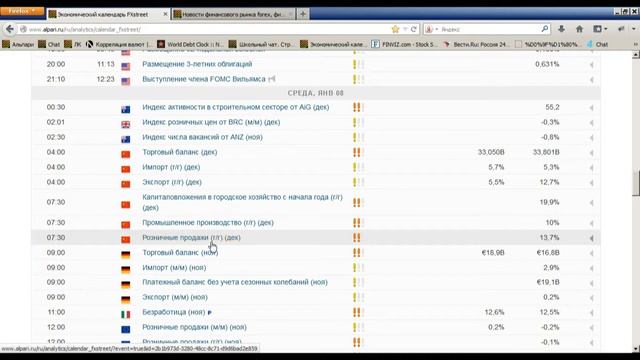Switch to the Новости финансового рынка forex tab
This screenshot has width=640, height=360.
pyautogui.click(x=233, y=14)
